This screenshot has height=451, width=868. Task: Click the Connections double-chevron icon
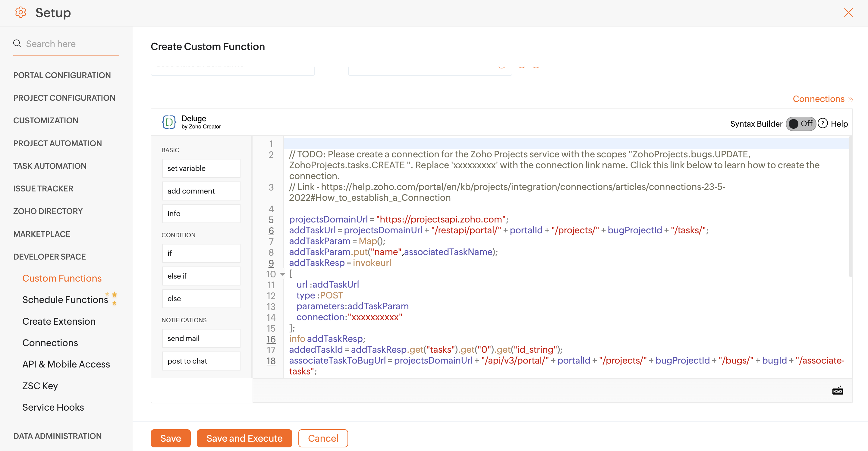pos(850,99)
